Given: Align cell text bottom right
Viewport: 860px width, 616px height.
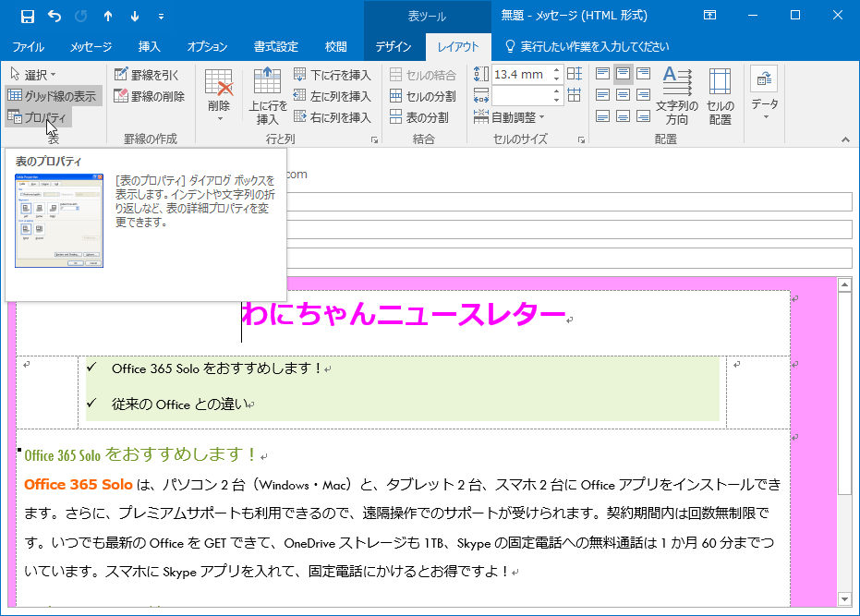Looking at the screenshot, I should (643, 116).
